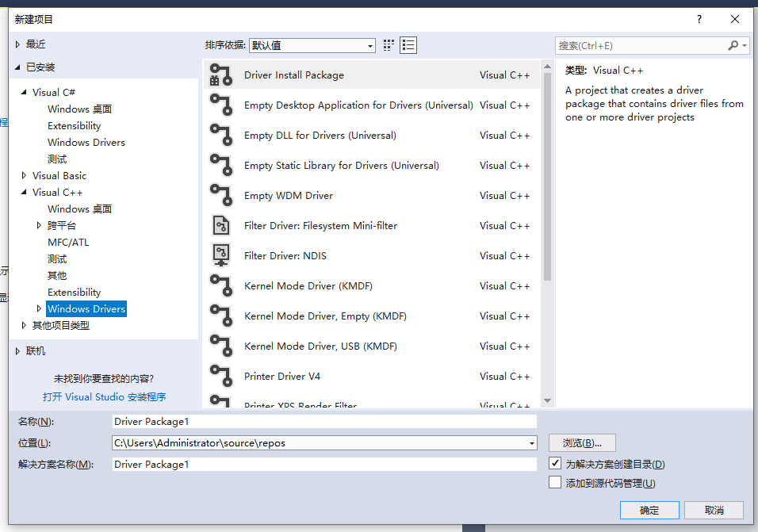This screenshot has height=532, width=758.
Task: Expand the selected Windows Drivers node
Action: (x=39, y=308)
